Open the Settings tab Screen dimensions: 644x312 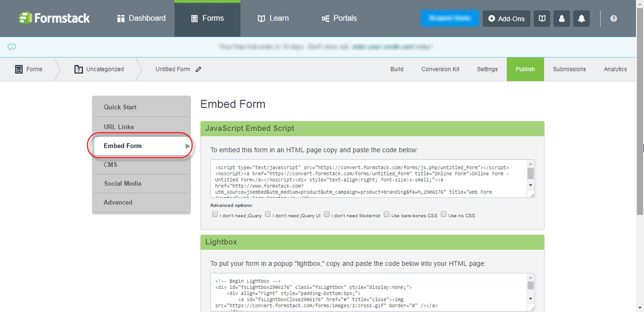coord(487,69)
